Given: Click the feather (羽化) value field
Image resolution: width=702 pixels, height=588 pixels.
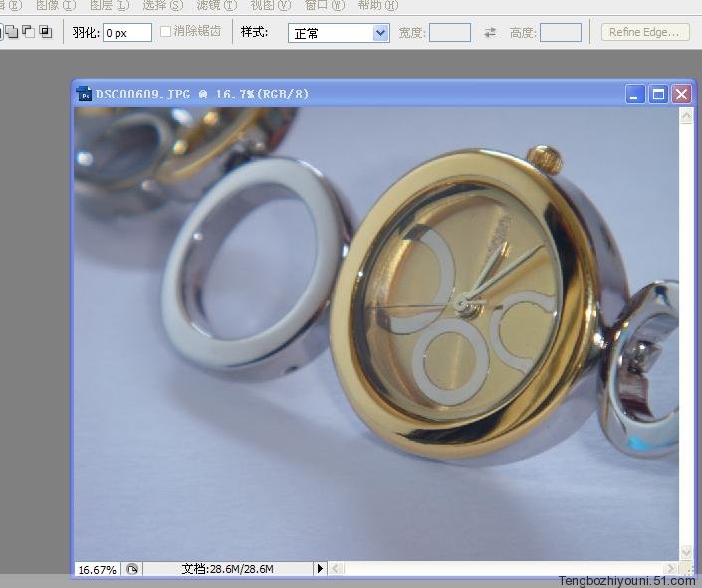Looking at the screenshot, I should click(x=127, y=33).
